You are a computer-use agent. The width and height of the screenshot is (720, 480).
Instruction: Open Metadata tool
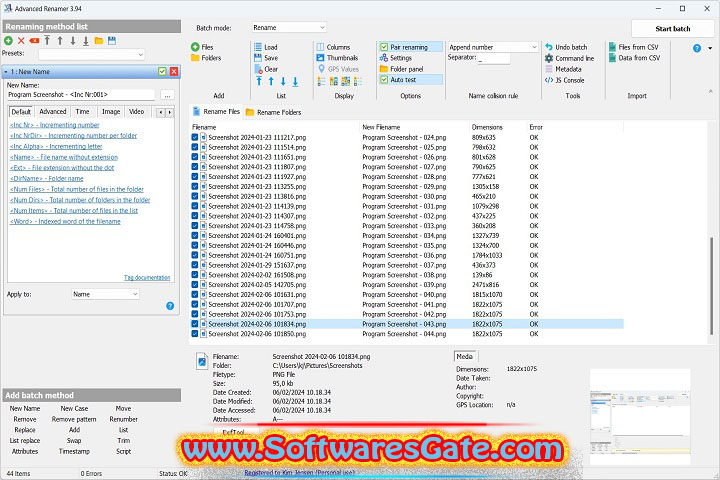(563, 69)
